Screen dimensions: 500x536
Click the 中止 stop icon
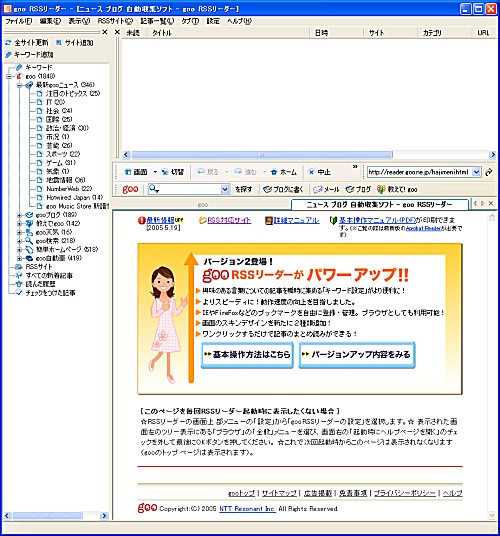(311, 172)
